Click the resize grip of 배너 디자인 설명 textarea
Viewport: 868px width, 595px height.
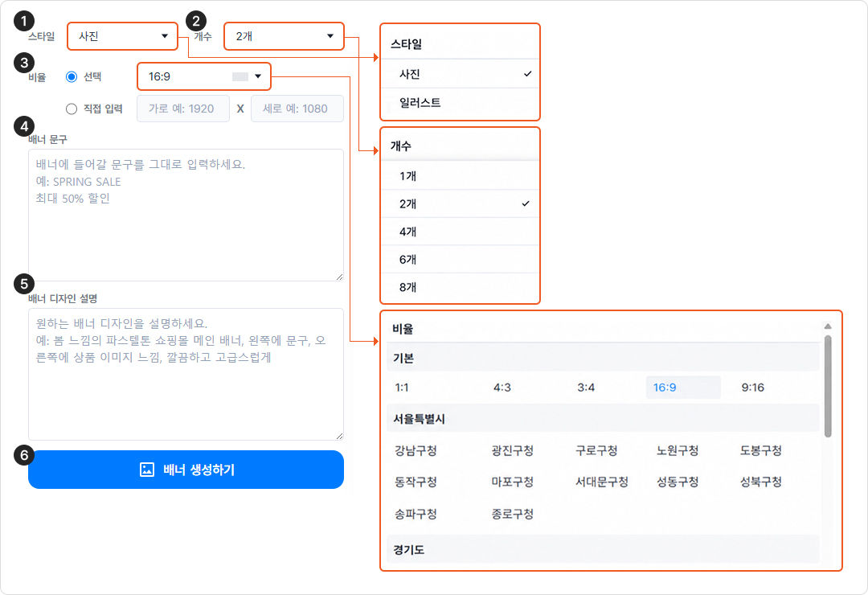point(339,436)
